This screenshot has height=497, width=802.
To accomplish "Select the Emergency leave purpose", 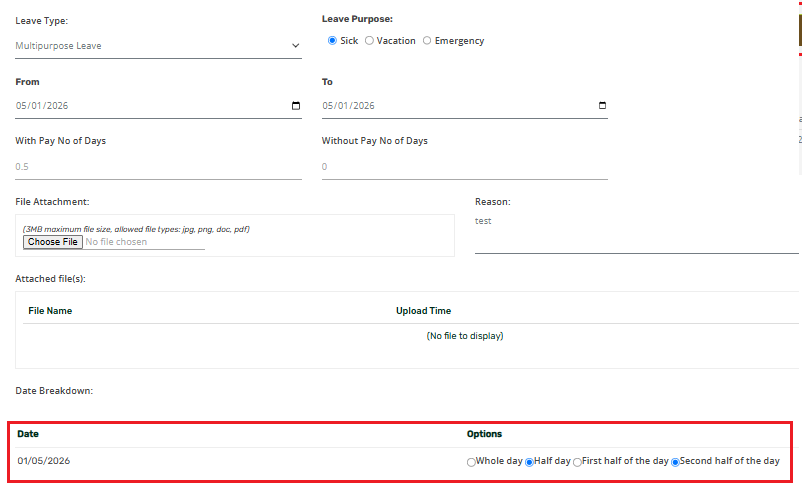I will coord(427,41).
